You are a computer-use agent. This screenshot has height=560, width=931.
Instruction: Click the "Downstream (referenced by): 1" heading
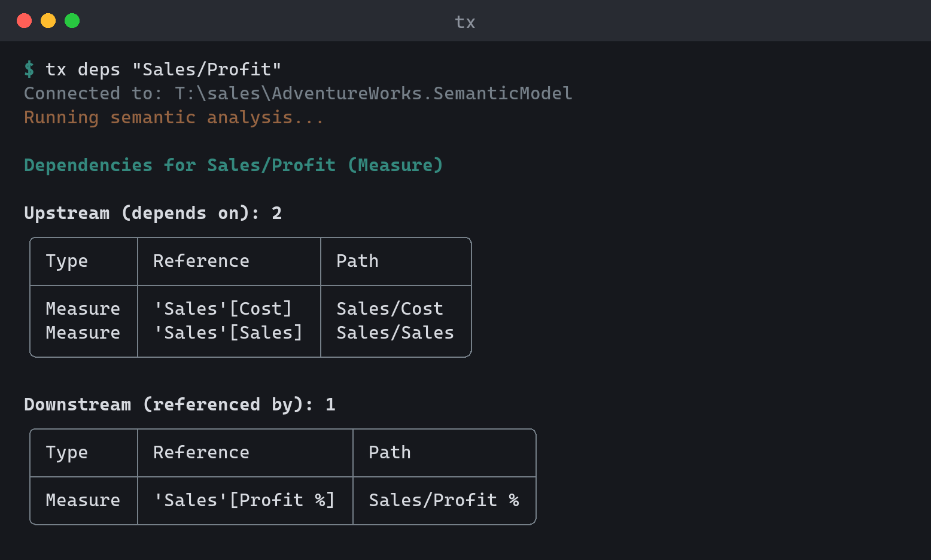point(179,404)
